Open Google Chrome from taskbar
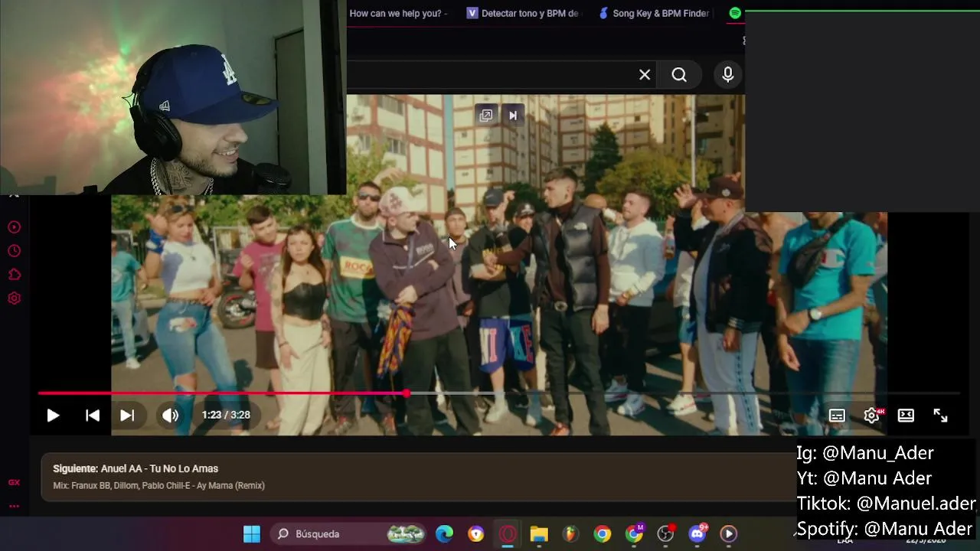Image resolution: width=980 pixels, height=551 pixels. pyautogui.click(x=603, y=533)
